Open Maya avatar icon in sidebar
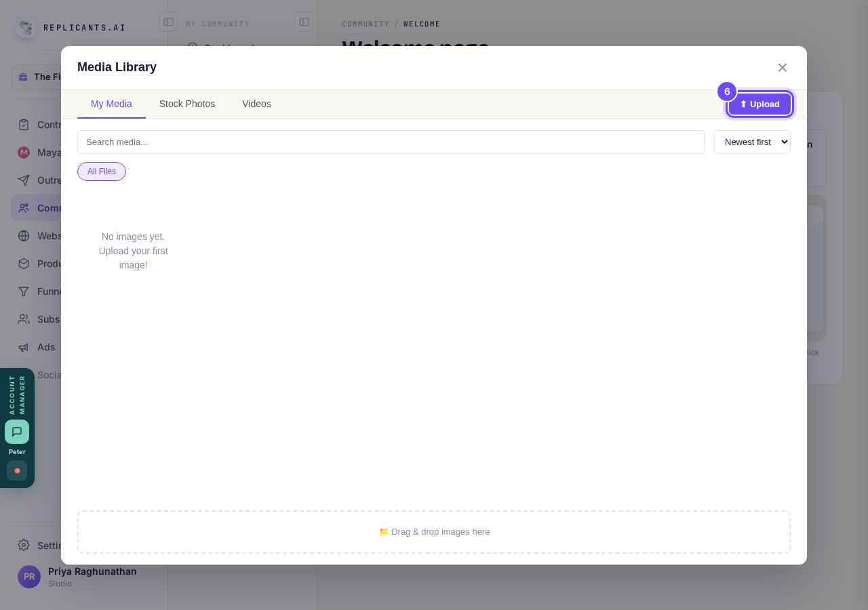The image size is (868, 610). (x=24, y=152)
